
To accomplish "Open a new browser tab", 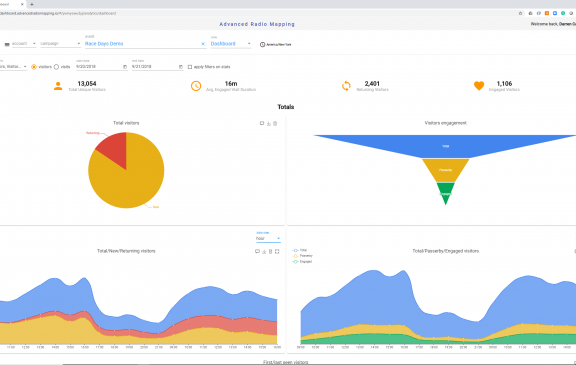I will point(32,4).
